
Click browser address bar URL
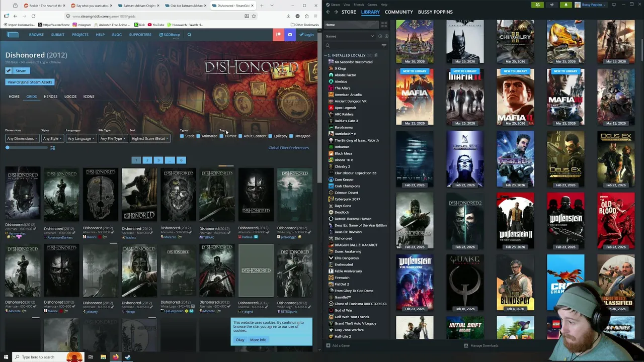(x=104, y=16)
